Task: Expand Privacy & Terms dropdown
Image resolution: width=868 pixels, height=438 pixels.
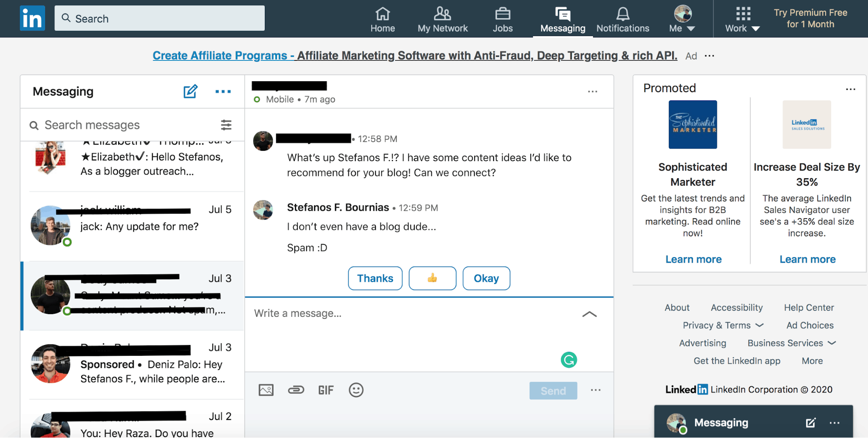Action: click(x=723, y=325)
